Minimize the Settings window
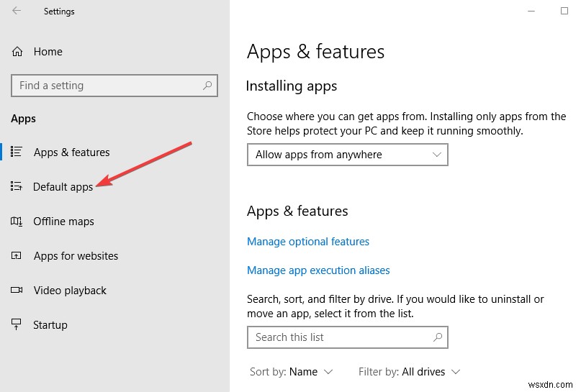The height and width of the screenshot is (392, 581). pos(531,11)
